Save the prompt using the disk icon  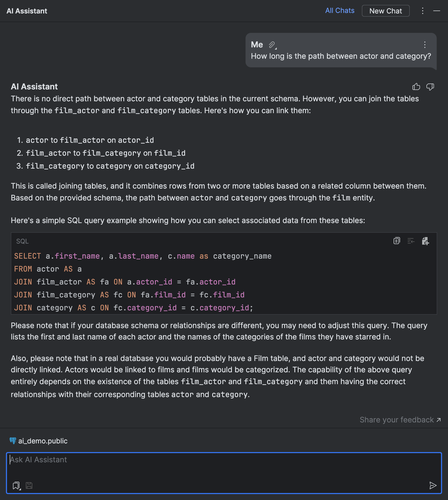point(29,485)
